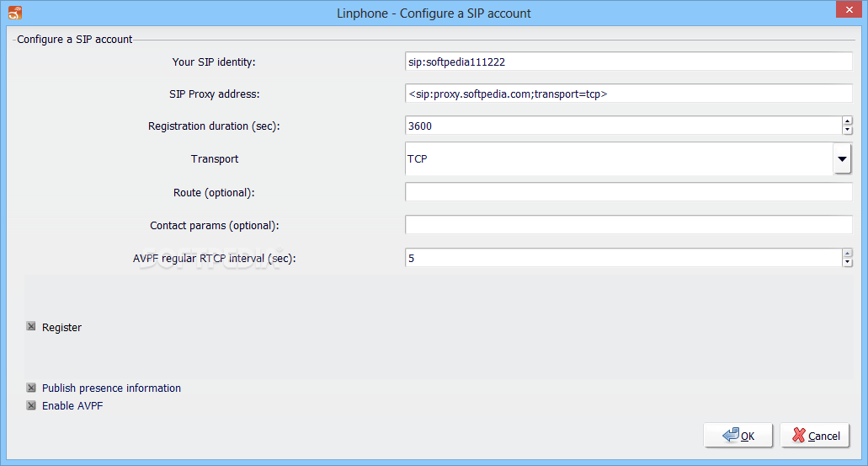This screenshot has width=868, height=466.
Task: Click the 'Your SIP identity:' label
Action: pos(214,62)
